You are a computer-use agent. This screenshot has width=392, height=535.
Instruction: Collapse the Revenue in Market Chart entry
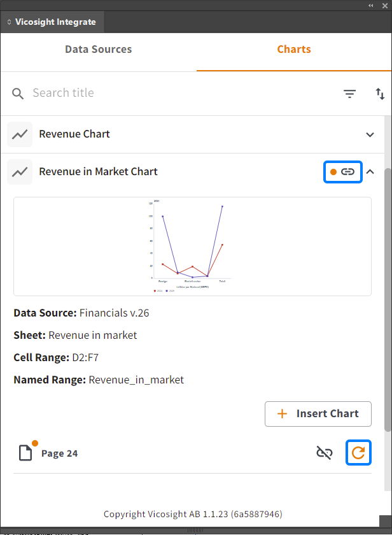coord(370,171)
